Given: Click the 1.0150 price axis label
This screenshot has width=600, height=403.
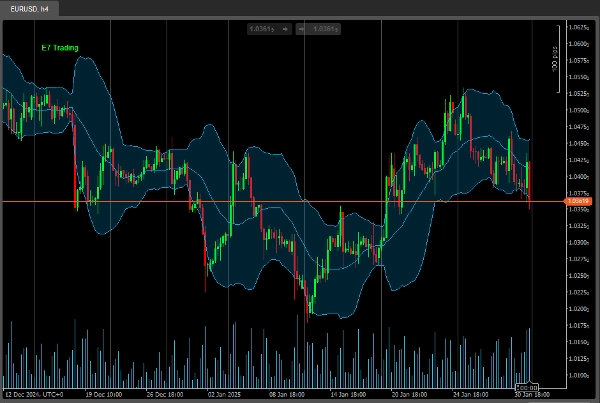Looking at the screenshot, I should point(578,342).
